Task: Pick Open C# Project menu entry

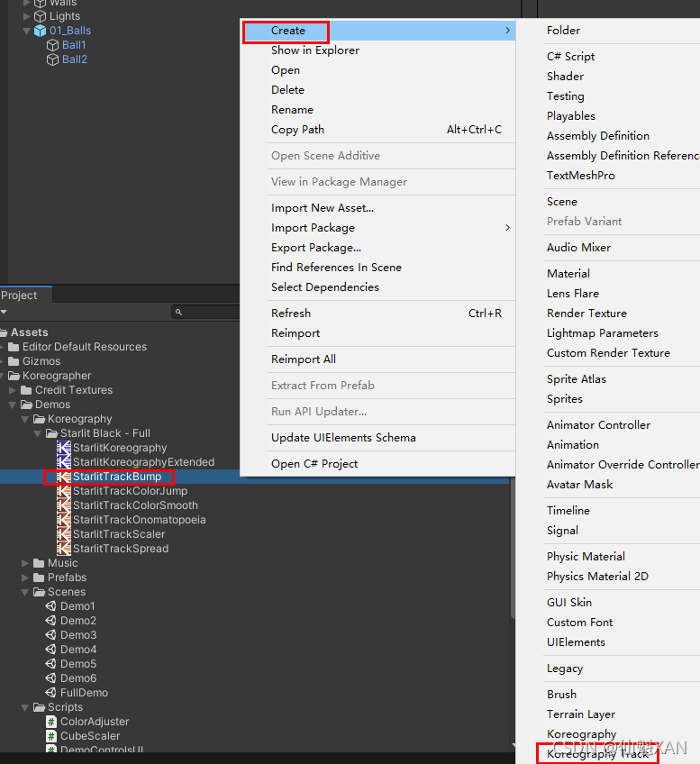Action: tap(378, 464)
